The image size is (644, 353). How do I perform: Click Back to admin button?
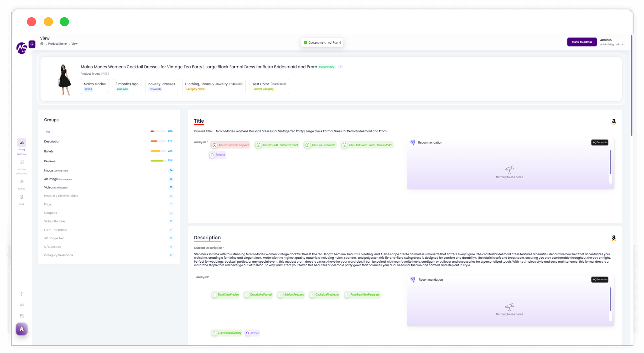582,42
